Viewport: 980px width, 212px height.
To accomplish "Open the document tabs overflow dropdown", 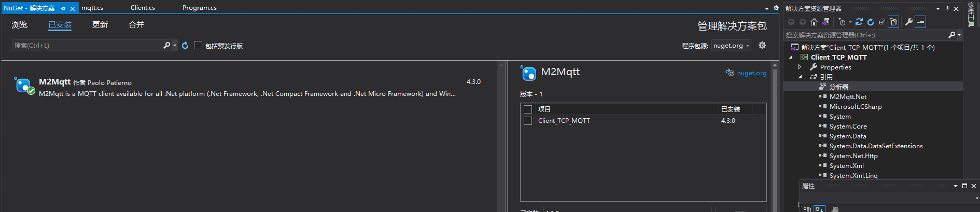I will [767, 8].
